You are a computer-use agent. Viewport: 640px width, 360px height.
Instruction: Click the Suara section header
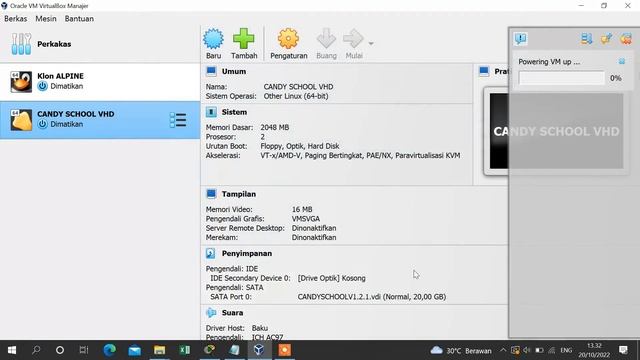click(232, 313)
